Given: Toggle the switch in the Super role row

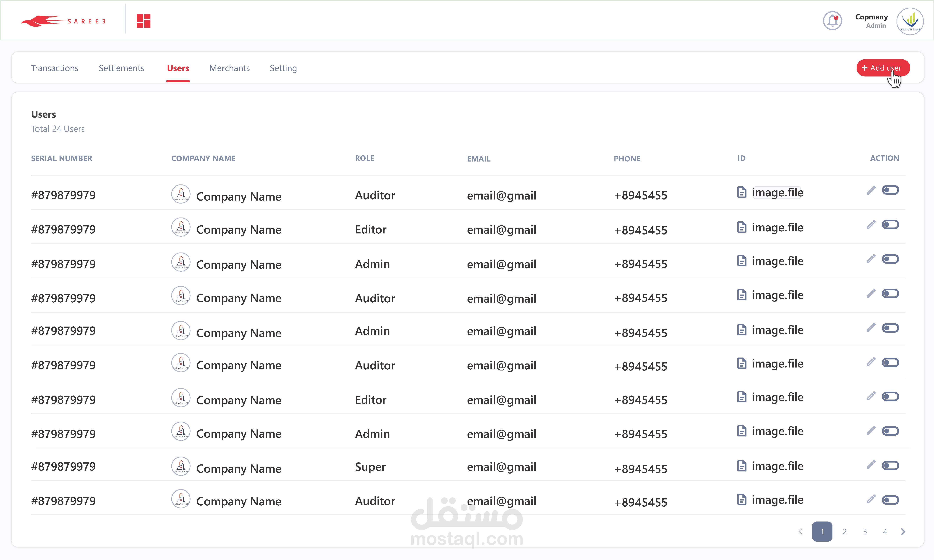Looking at the screenshot, I should 890,465.
